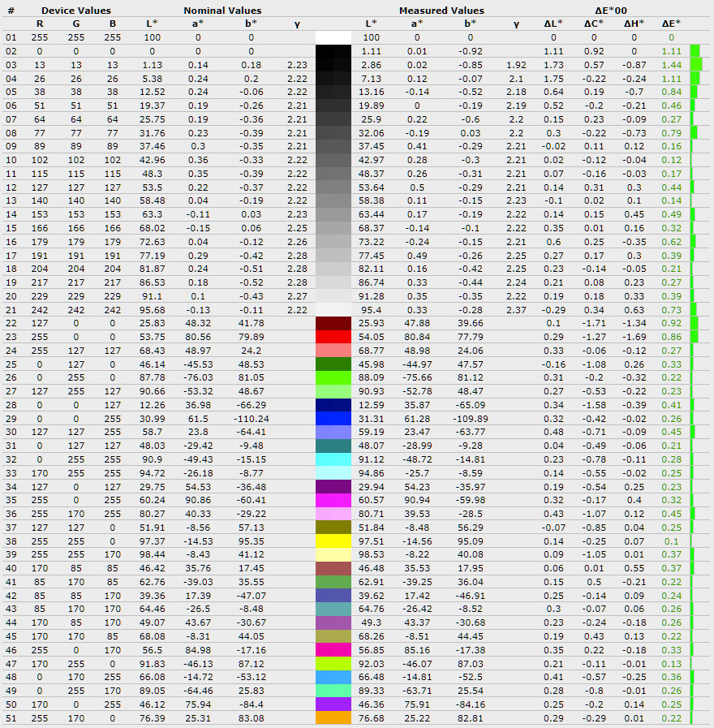Select the bright yellow swatch in row 38
The image size is (714, 728).
pyautogui.click(x=333, y=541)
